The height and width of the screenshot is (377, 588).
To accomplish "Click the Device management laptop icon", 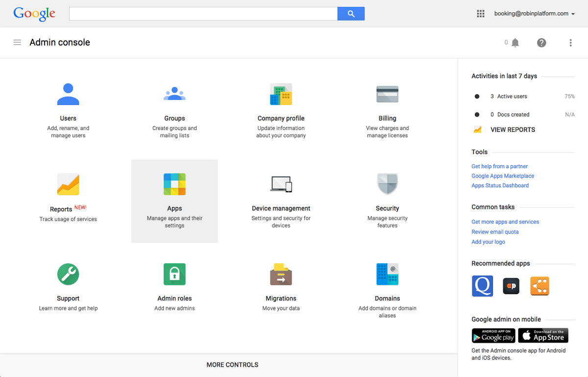I will click(281, 184).
